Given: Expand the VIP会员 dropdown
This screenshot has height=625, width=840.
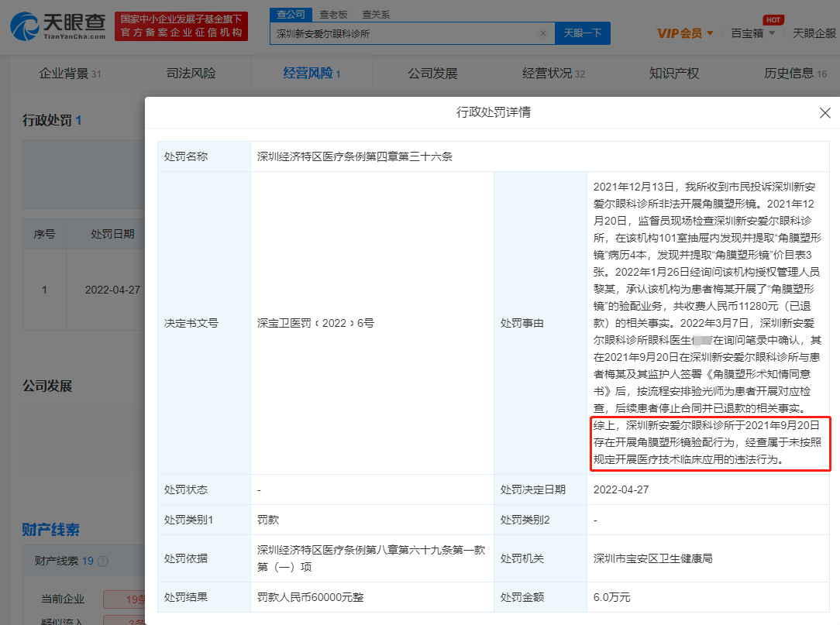Looking at the screenshot, I should 685,33.
